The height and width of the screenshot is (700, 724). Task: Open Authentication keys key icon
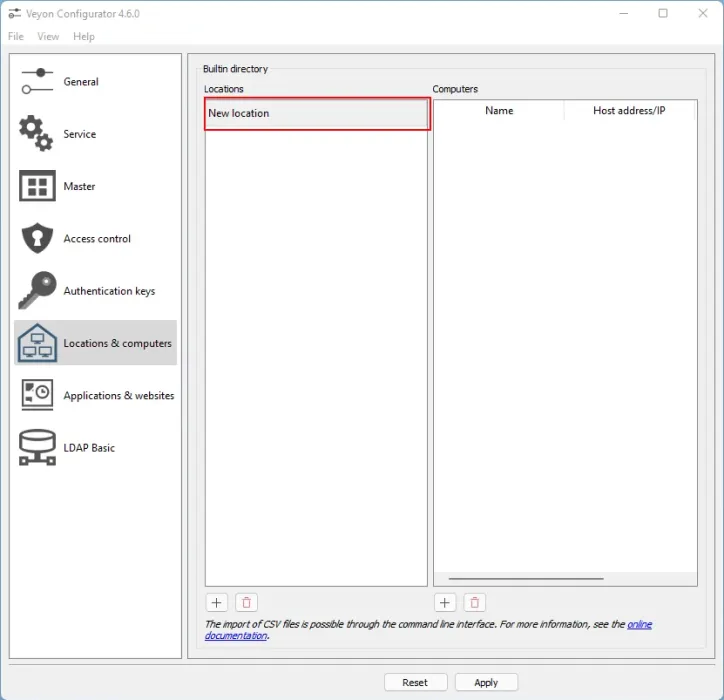coord(37,290)
